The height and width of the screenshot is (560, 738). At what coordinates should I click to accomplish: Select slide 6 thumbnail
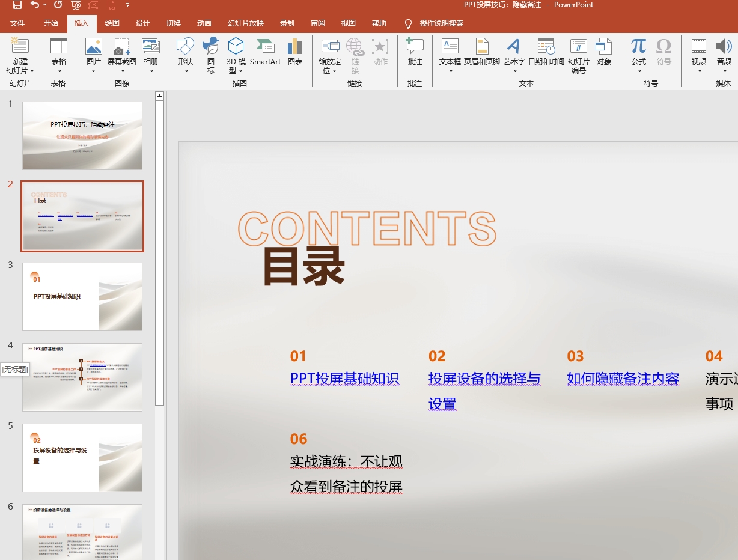click(x=82, y=532)
